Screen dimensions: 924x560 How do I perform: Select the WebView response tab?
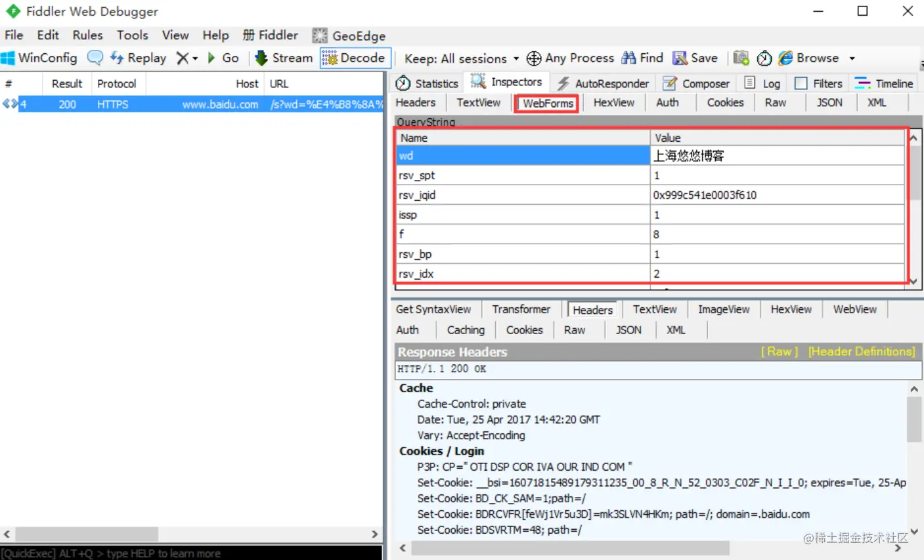click(855, 309)
